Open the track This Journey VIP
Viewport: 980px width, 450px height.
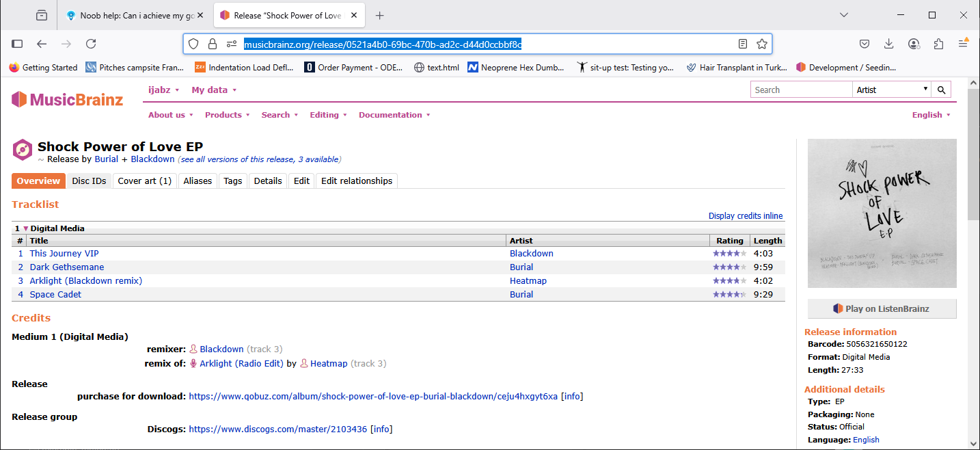coord(64,253)
